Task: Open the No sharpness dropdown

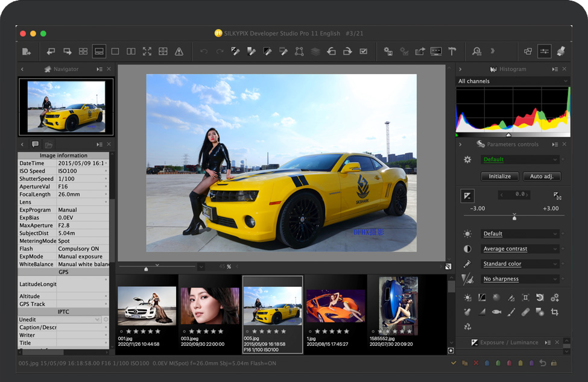Action: point(520,279)
